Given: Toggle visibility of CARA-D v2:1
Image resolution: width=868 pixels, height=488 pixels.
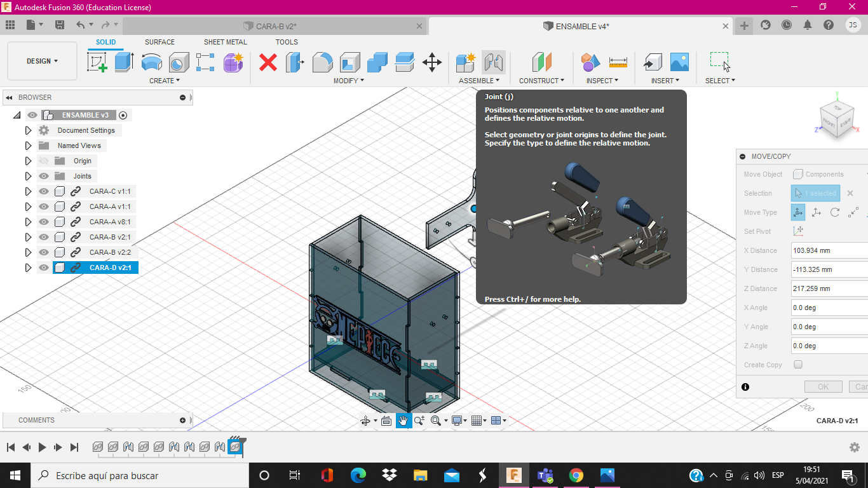Looking at the screenshot, I should click(43, 268).
